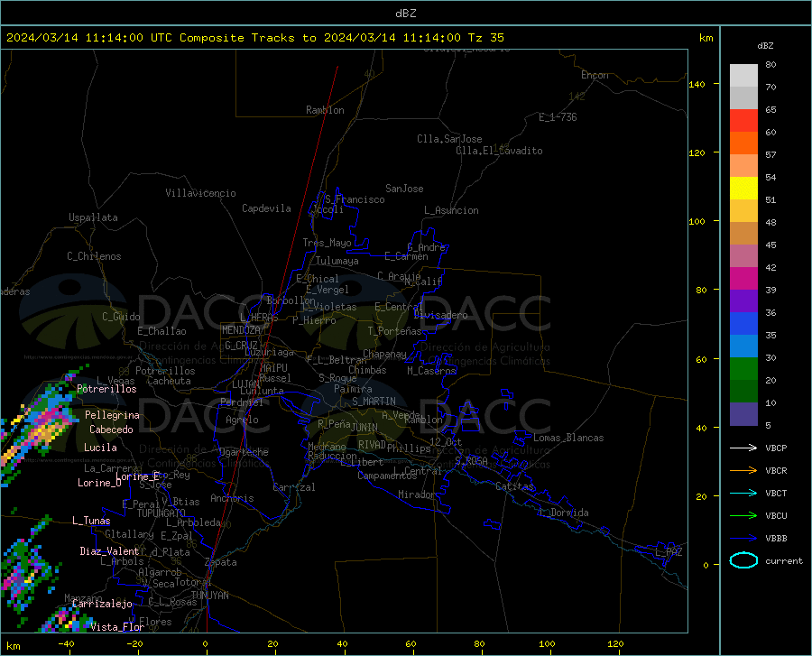The height and width of the screenshot is (656, 812).
Task: Click the 'VBBB' legend label
Action: click(x=776, y=539)
